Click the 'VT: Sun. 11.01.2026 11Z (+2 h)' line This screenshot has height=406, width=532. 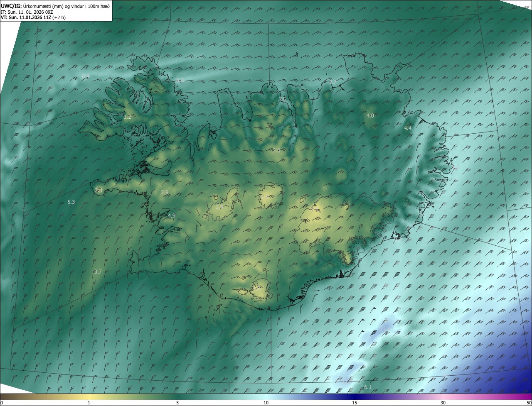tap(33, 17)
